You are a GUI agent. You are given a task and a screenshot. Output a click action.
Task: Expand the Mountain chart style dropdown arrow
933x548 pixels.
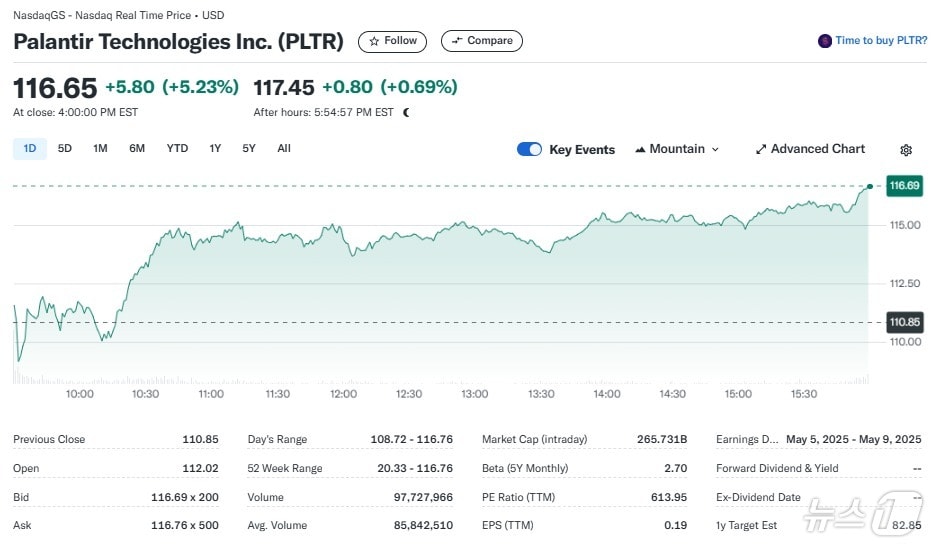[x=715, y=149]
